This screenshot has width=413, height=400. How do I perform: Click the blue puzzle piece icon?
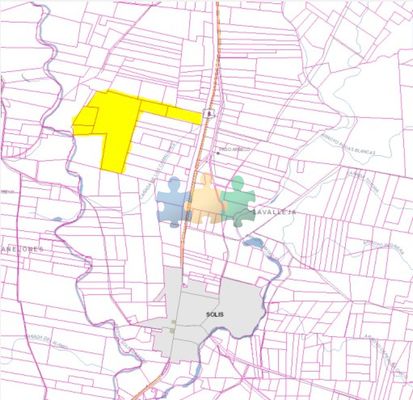[x=173, y=202]
